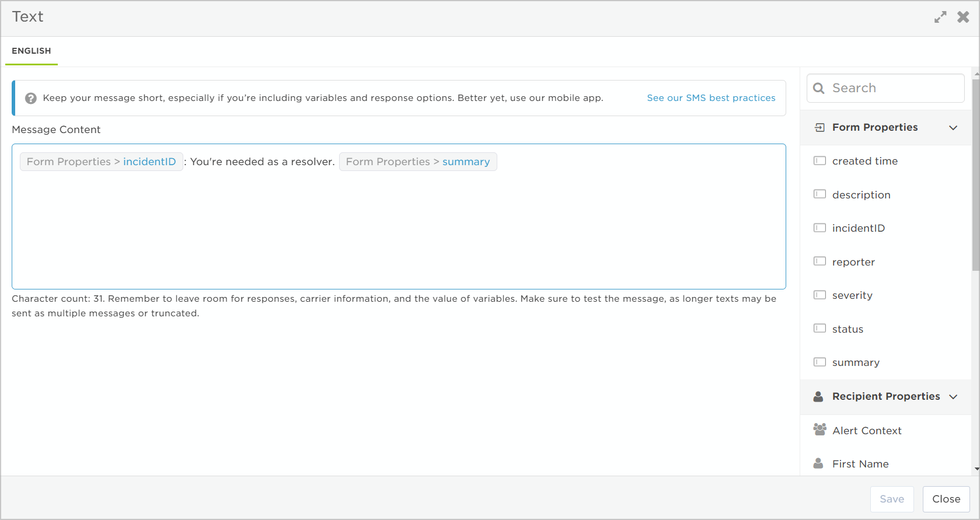
Task: Click the reporter property icon
Action: tap(820, 261)
